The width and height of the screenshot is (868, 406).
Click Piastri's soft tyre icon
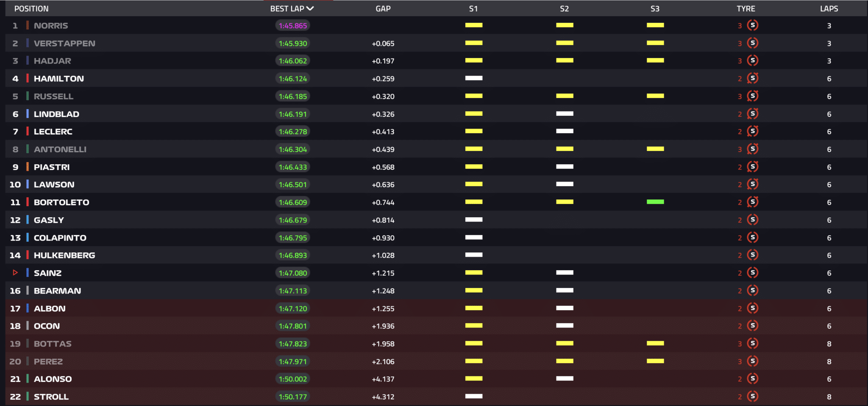tap(753, 167)
